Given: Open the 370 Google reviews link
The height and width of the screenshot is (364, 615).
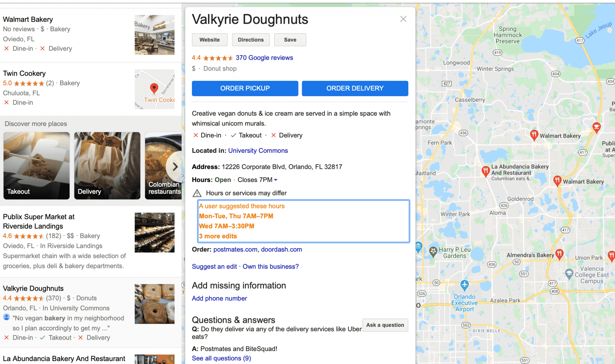Looking at the screenshot, I should pos(264,58).
